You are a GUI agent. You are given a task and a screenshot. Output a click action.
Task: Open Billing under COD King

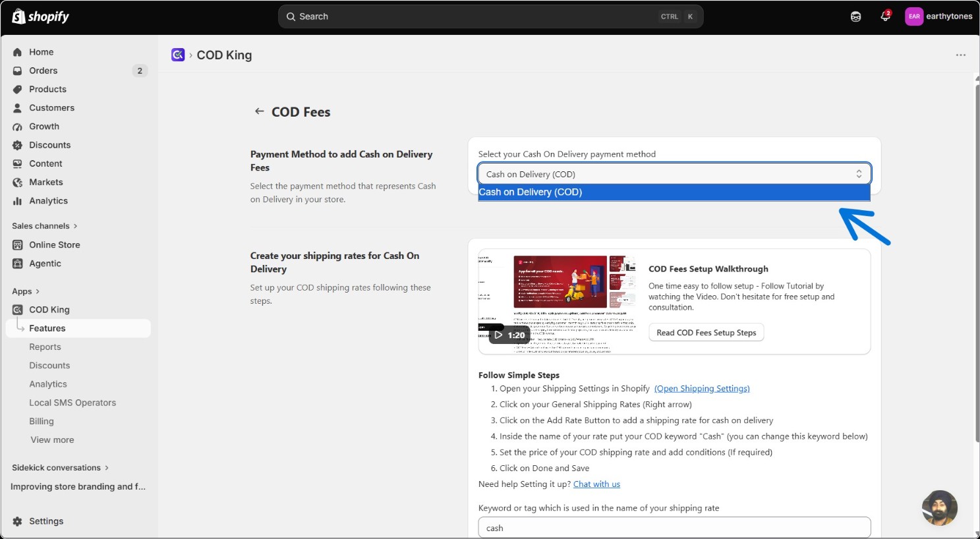42,421
